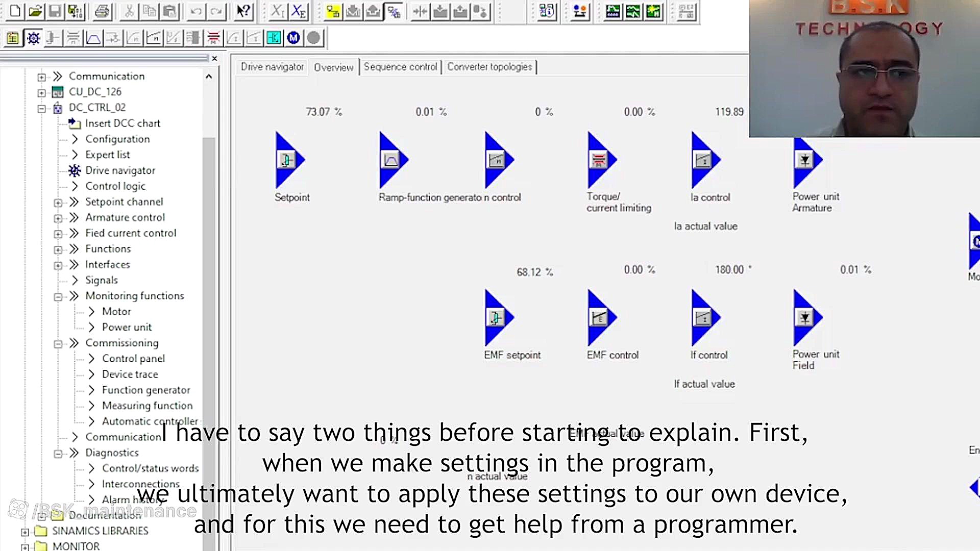Select Control logic in project tree
980x551 pixels.
[115, 186]
